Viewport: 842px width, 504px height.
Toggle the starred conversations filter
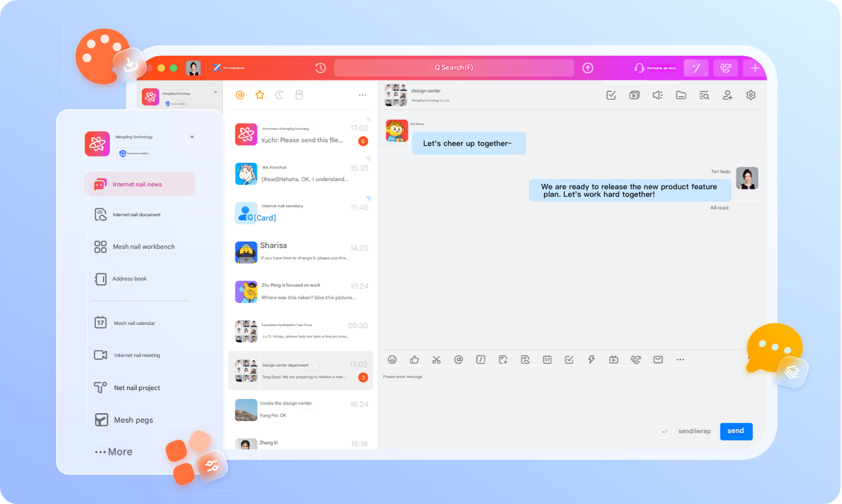(260, 95)
